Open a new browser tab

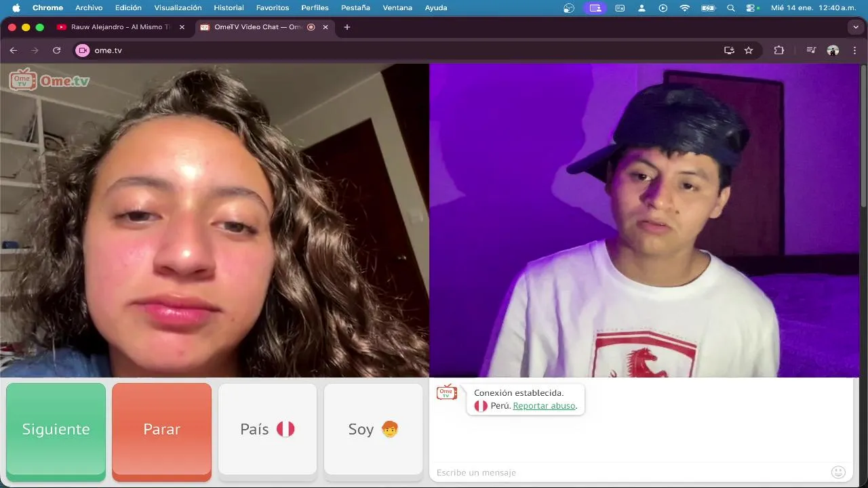click(347, 27)
